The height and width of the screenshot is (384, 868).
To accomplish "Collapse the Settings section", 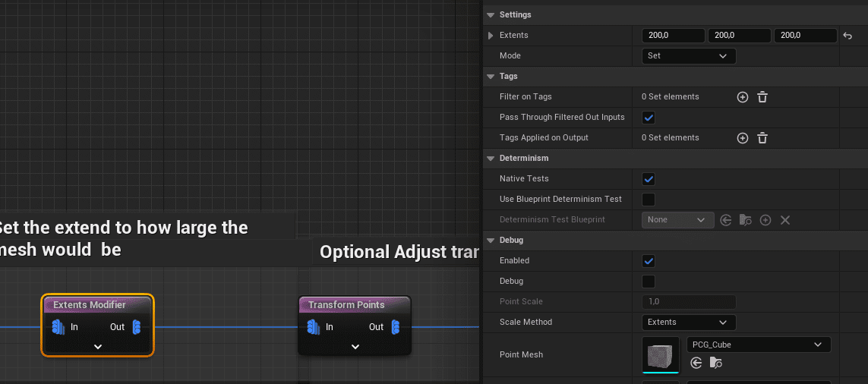I will [491, 15].
